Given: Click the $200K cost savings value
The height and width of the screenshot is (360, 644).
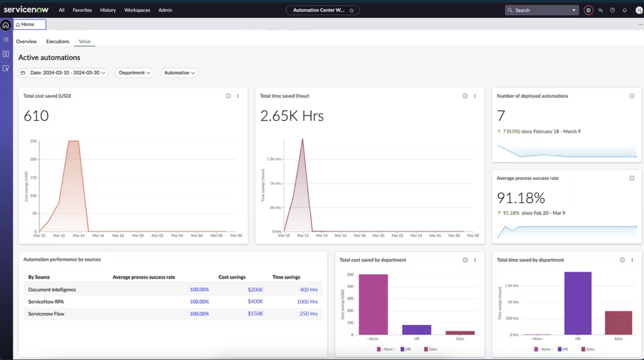Looking at the screenshot, I should (x=255, y=290).
